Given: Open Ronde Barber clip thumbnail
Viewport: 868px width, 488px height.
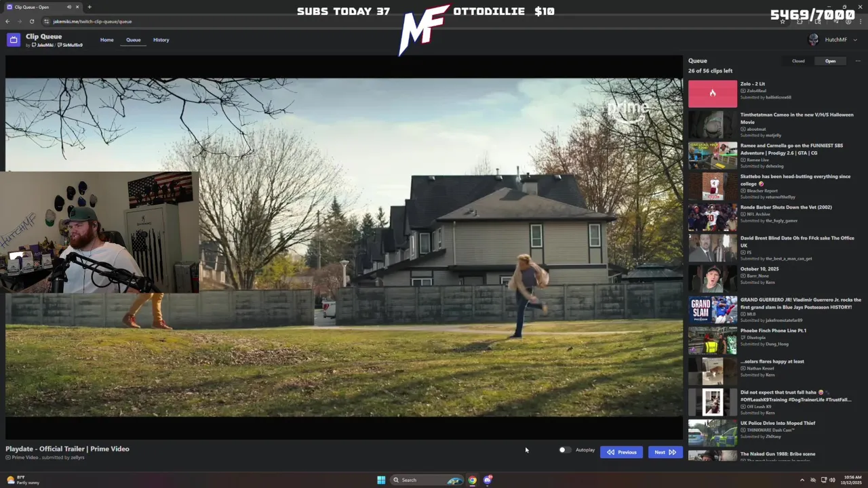Looking at the screenshot, I should tap(713, 218).
